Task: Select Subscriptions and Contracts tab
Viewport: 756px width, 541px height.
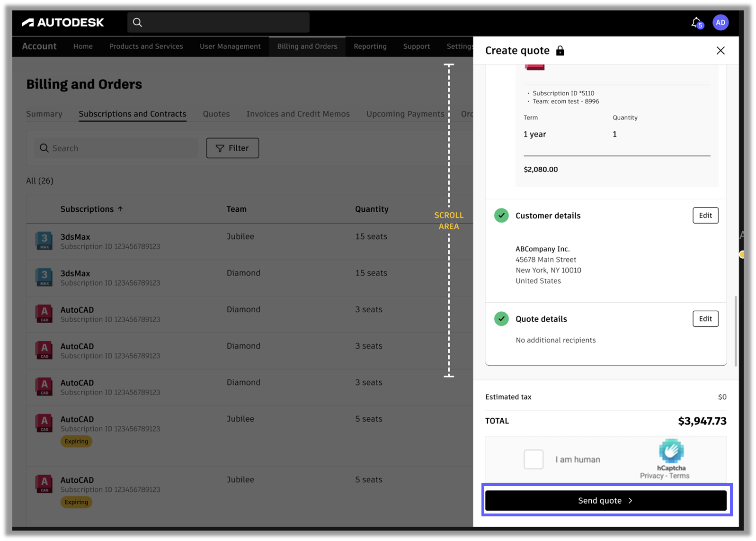Action: coord(133,114)
